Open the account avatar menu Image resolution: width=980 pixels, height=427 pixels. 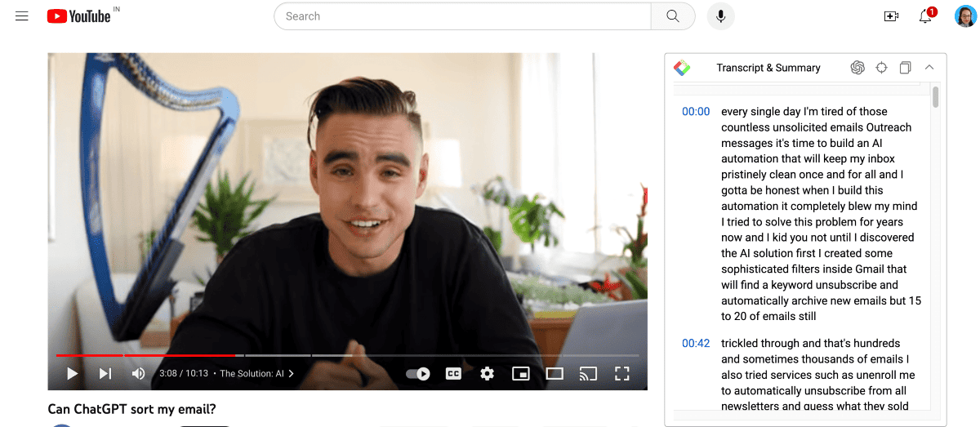(x=965, y=16)
